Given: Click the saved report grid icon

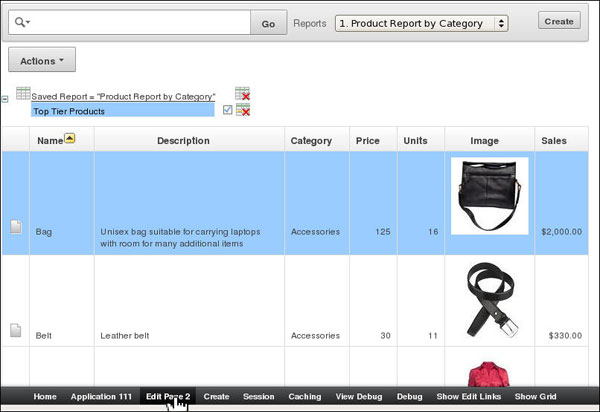Looking at the screenshot, I should click(23, 93).
